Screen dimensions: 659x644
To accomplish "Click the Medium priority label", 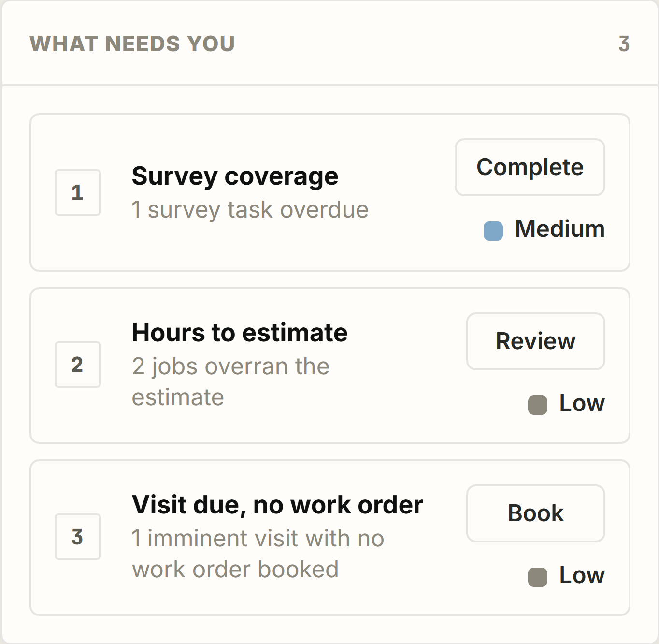I will [560, 229].
